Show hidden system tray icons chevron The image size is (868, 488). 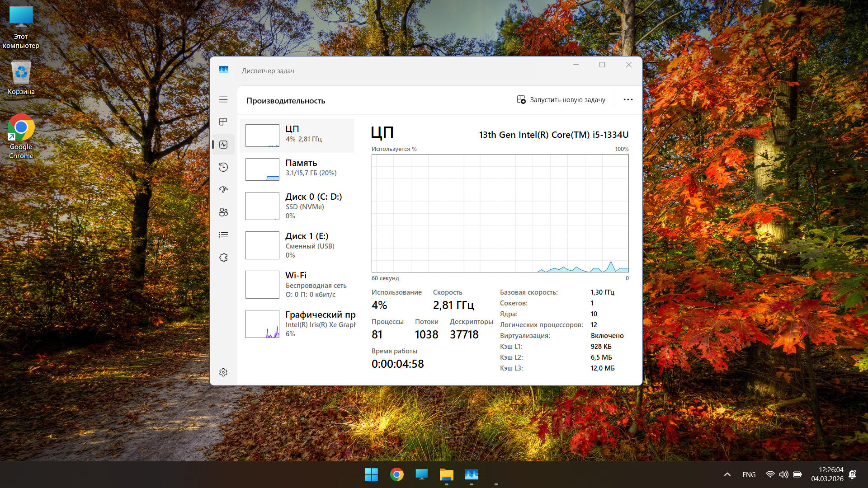point(727,474)
